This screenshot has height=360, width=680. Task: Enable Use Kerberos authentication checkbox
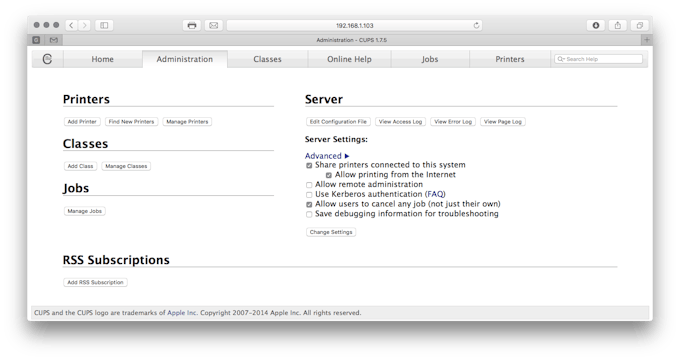pyautogui.click(x=309, y=195)
